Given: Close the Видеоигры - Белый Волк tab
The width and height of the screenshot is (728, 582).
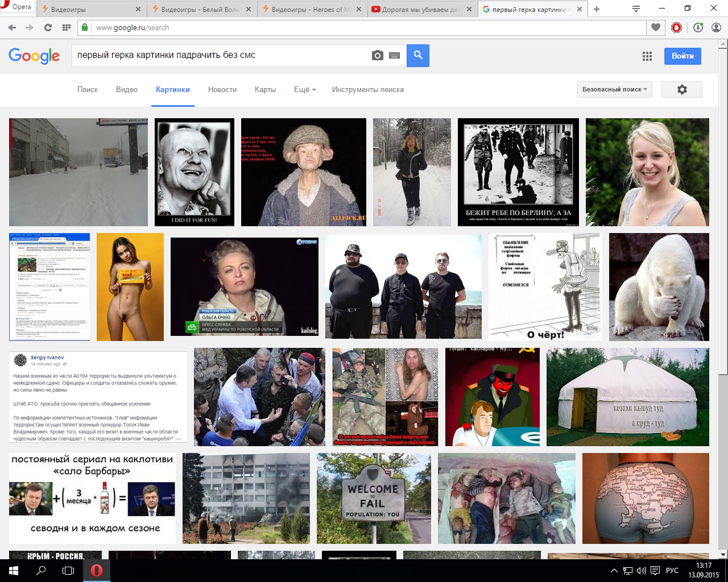Looking at the screenshot, I should 248,9.
